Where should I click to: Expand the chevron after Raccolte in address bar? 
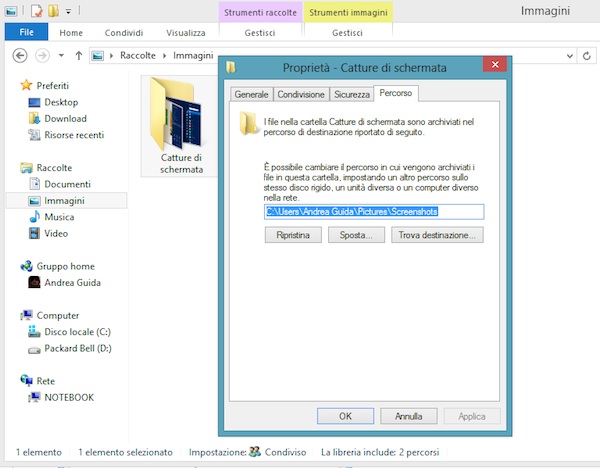click(x=165, y=56)
